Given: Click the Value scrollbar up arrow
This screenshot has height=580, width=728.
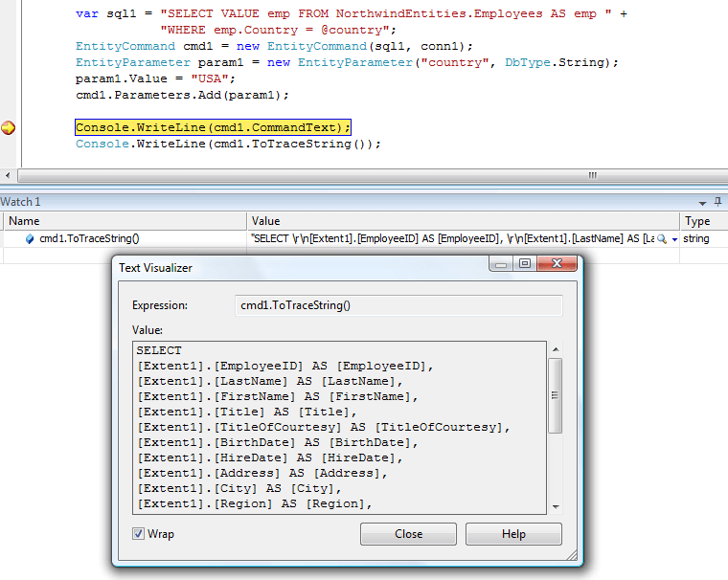Looking at the screenshot, I should coord(556,349).
